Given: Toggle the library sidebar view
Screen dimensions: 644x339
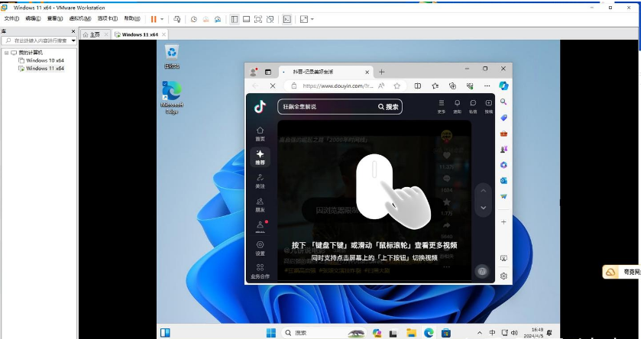Looking at the screenshot, I should 234,19.
